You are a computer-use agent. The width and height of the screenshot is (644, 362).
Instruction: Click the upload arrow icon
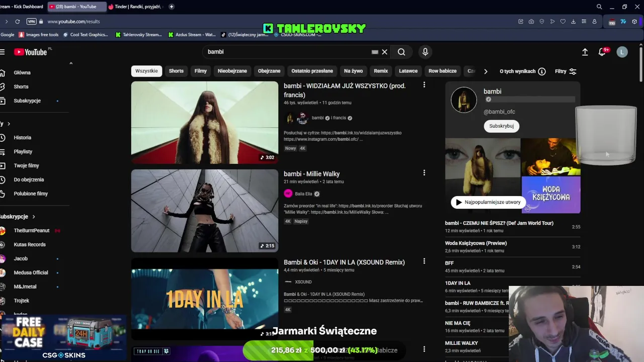coord(585,52)
